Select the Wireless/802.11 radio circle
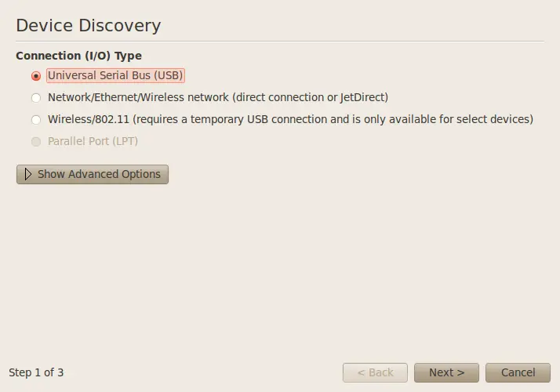Viewport: 560px width, 392px height. (x=36, y=120)
